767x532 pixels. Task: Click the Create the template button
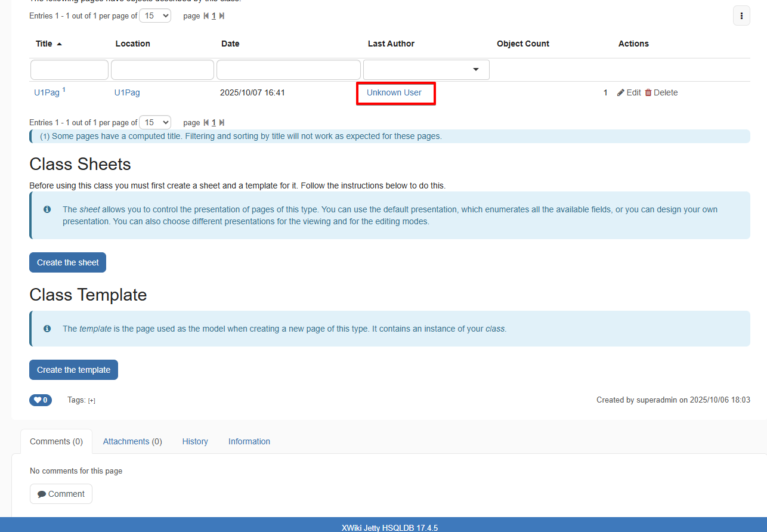coord(73,370)
